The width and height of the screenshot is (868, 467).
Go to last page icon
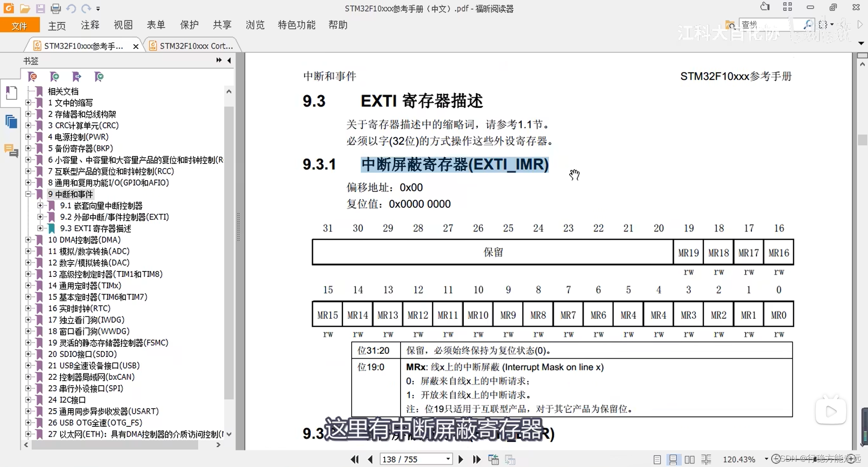(x=476, y=459)
